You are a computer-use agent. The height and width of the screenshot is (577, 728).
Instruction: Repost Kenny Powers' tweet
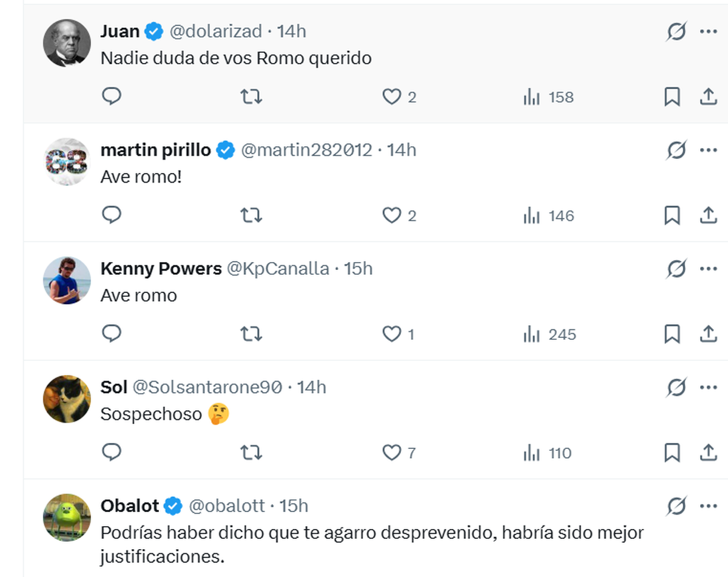(x=251, y=334)
